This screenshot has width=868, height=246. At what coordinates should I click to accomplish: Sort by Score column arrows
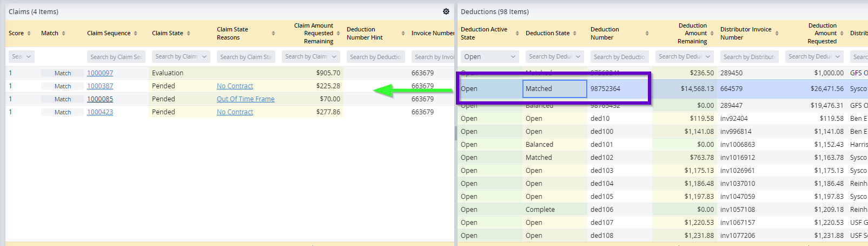point(29,34)
